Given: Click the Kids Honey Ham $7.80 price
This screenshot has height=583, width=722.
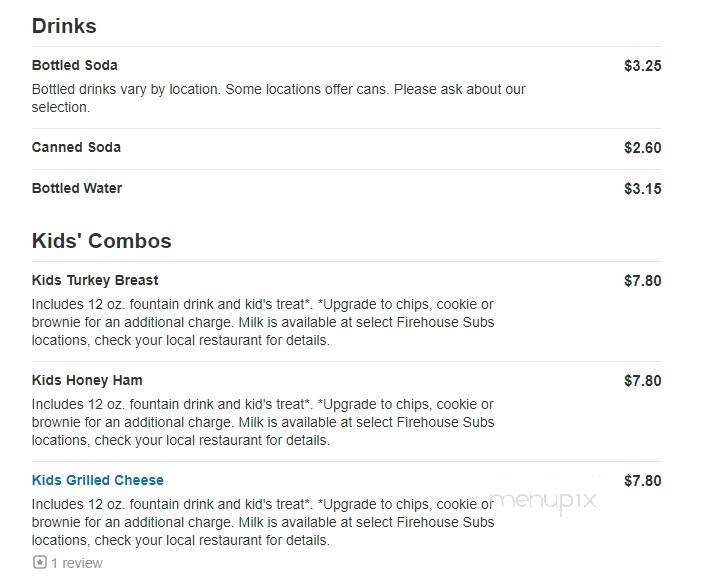Looking at the screenshot, I should tap(643, 381).
